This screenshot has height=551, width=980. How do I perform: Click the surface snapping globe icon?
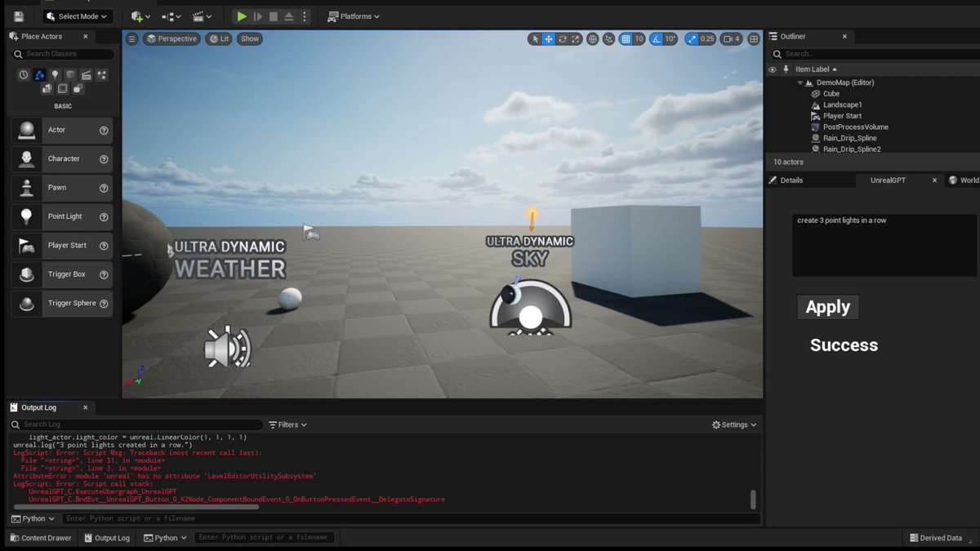pos(592,38)
